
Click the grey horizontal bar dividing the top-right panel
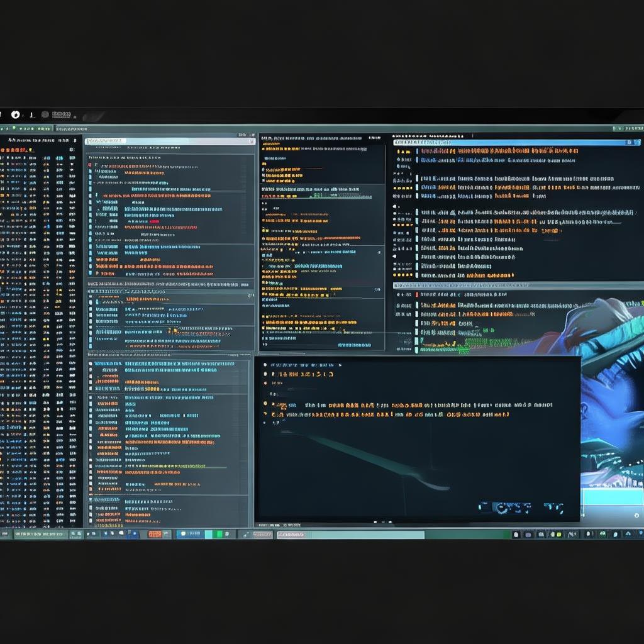(518, 285)
